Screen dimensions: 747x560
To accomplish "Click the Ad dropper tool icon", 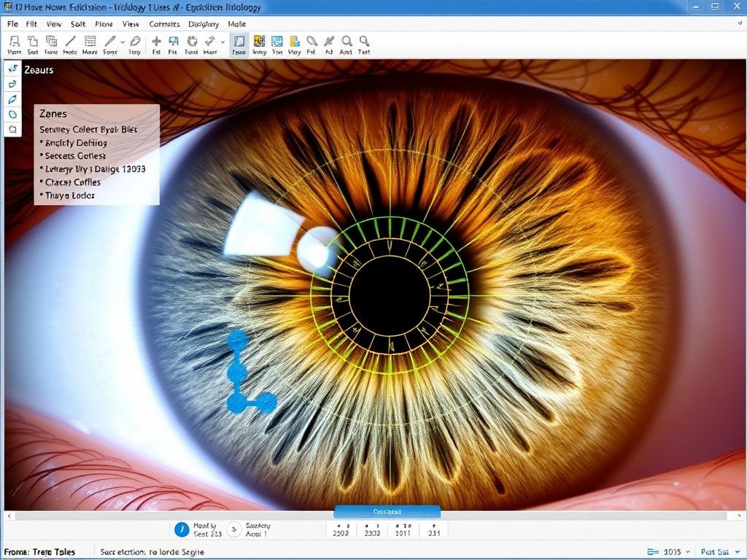I will (x=329, y=42).
